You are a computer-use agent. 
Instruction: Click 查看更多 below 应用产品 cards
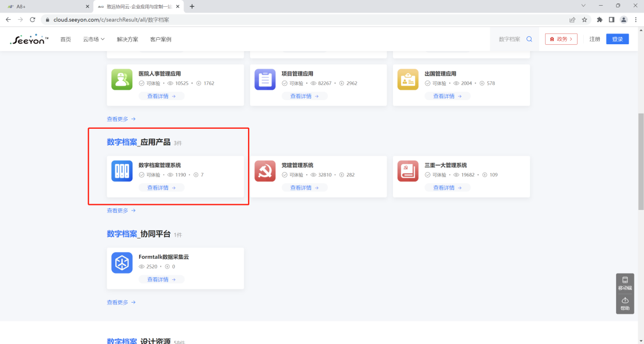121,211
